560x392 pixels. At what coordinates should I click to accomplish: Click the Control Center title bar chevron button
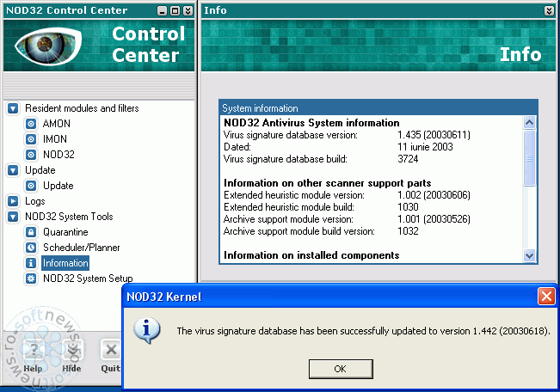point(188,10)
